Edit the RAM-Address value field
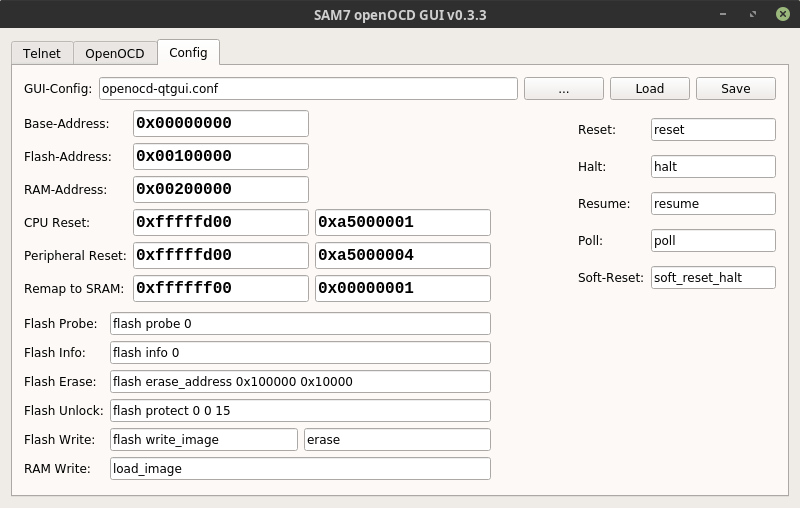The height and width of the screenshot is (508, 800). pyautogui.click(x=221, y=189)
